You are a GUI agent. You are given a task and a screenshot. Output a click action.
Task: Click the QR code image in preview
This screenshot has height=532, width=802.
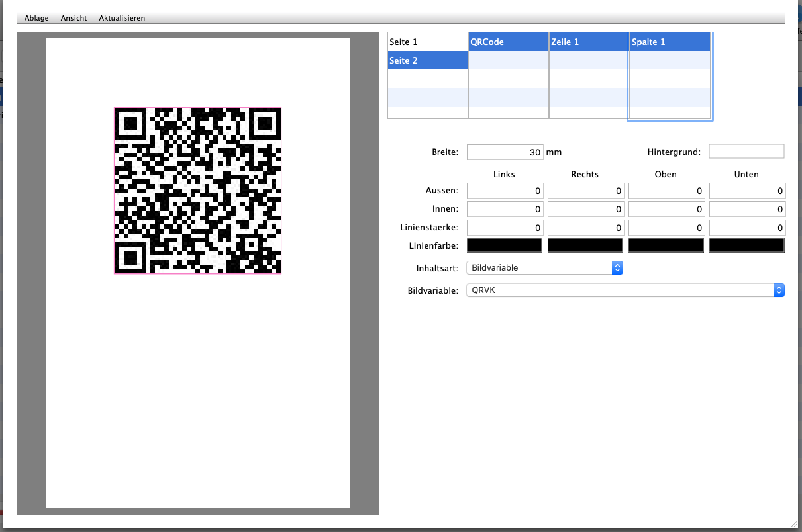198,190
